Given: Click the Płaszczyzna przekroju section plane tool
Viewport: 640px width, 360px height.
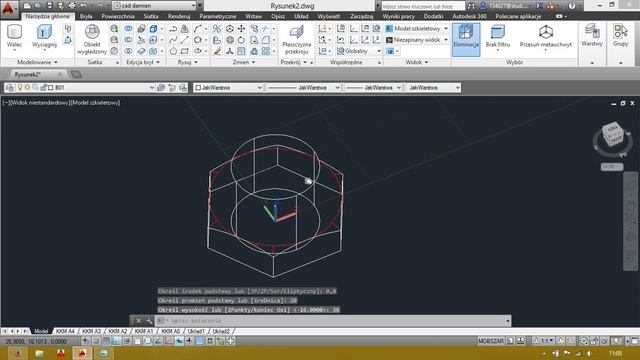Looking at the screenshot, I should click(x=296, y=39).
